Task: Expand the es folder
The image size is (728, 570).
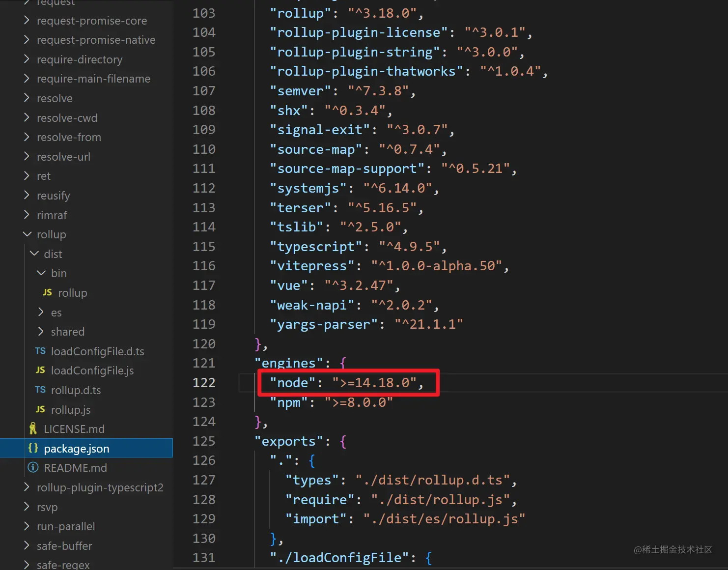Action: (x=41, y=312)
